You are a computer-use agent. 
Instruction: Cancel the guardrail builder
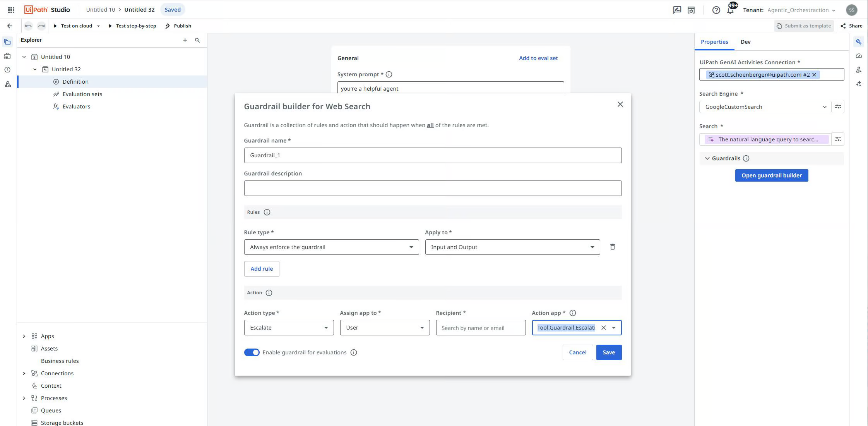click(578, 352)
